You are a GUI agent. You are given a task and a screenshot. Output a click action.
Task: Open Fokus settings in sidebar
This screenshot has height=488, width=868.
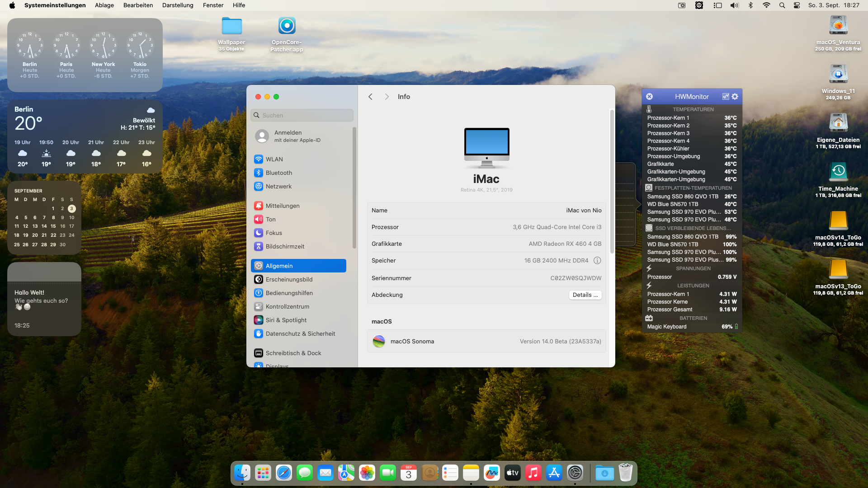coord(298,233)
